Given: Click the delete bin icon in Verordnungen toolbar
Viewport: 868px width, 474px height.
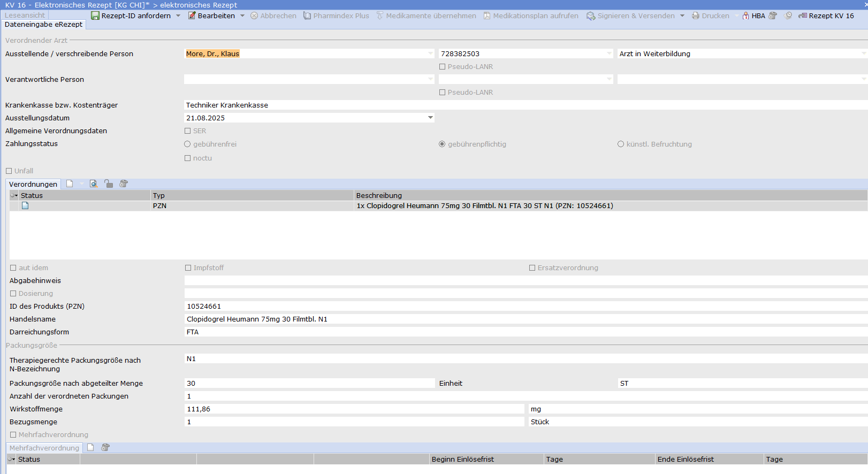Looking at the screenshot, I should tap(124, 184).
